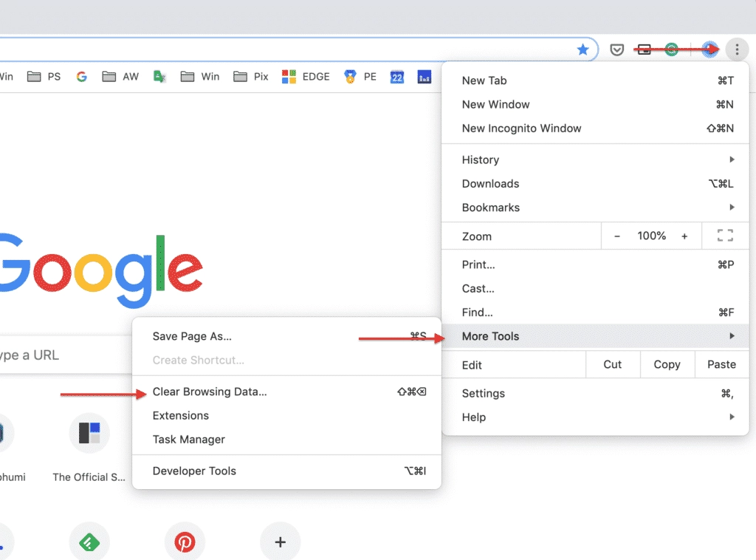Click the Google Calendar bookmark icon
The width and height of the screenshot is (756, 560).
397,76
